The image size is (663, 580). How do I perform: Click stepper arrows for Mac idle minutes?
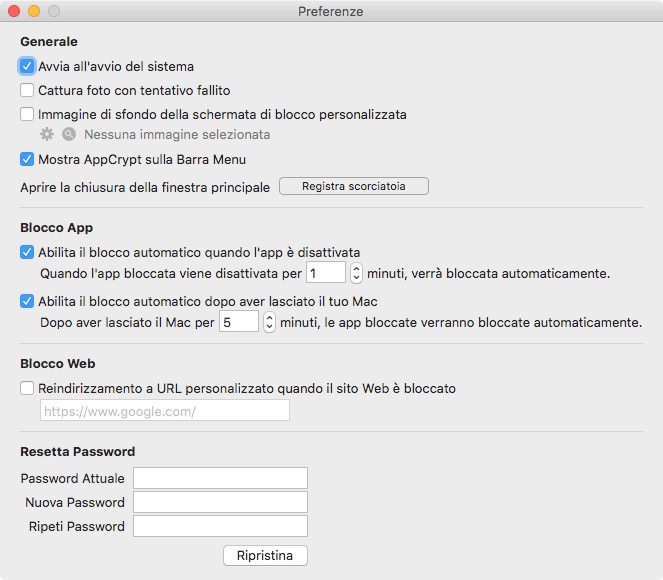coord(269,322)
